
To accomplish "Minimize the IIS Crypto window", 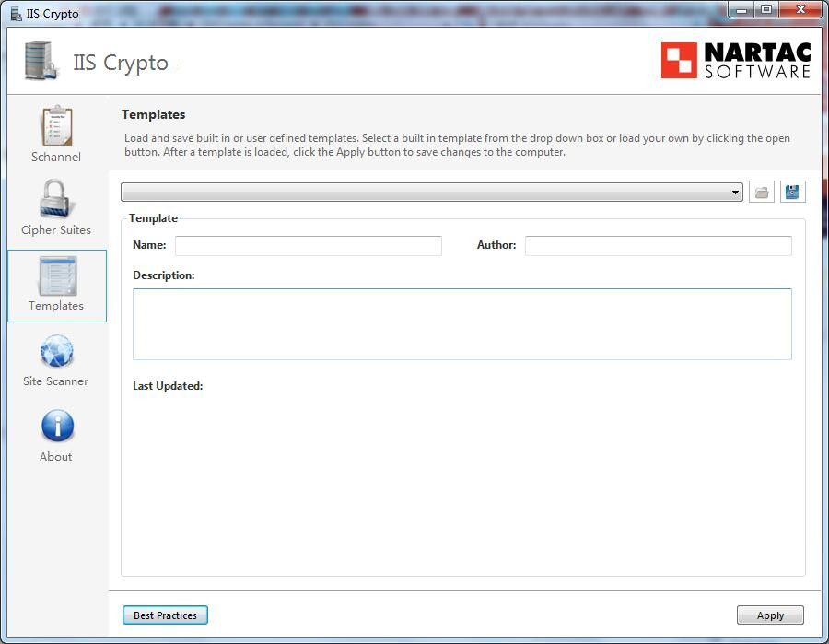I will click(741, 9).
